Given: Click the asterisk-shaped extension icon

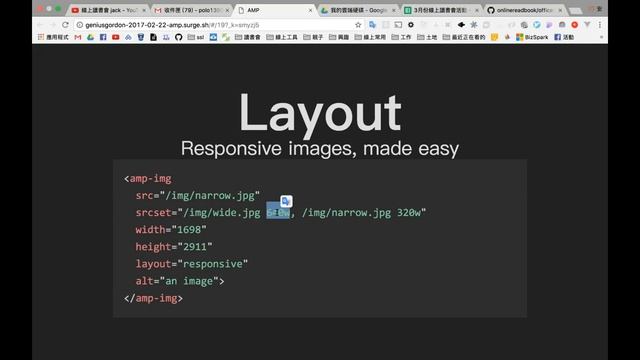Looking at the screenshot, I should [473, 25].
